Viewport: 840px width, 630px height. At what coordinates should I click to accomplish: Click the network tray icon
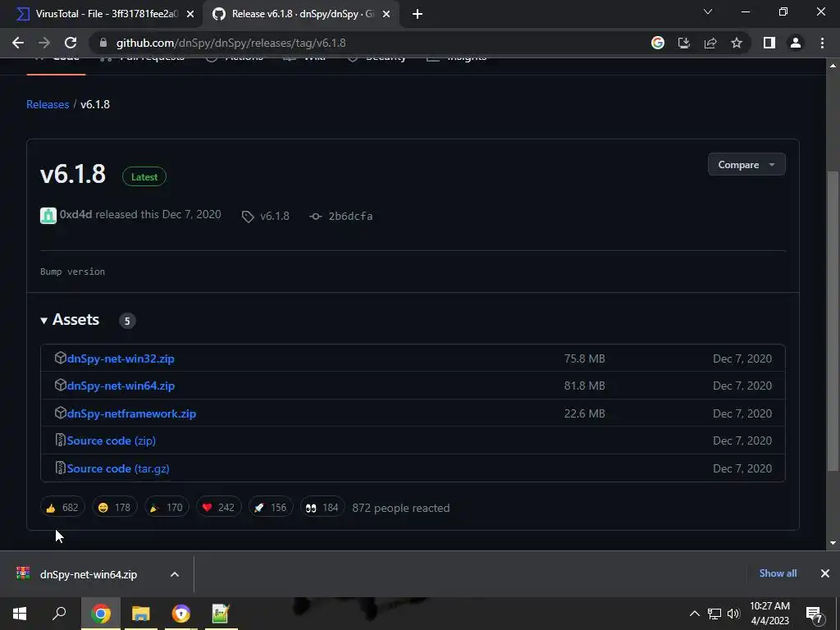714,614
